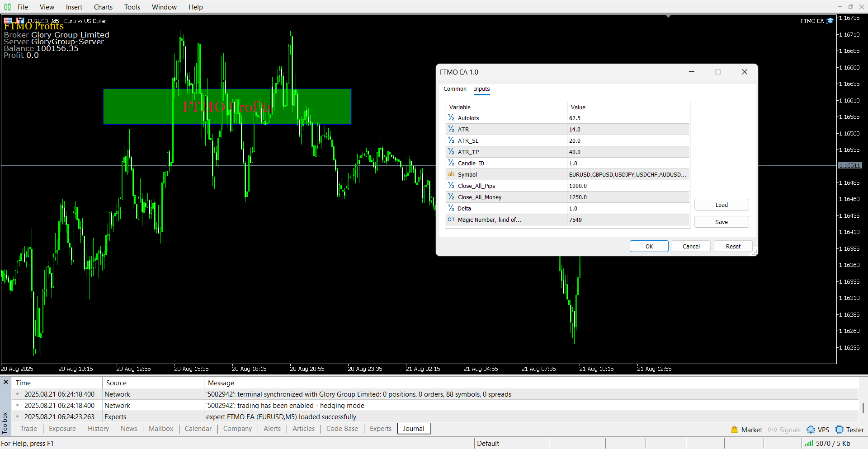Click the Autolots variable type icon

tap(451, 117)
